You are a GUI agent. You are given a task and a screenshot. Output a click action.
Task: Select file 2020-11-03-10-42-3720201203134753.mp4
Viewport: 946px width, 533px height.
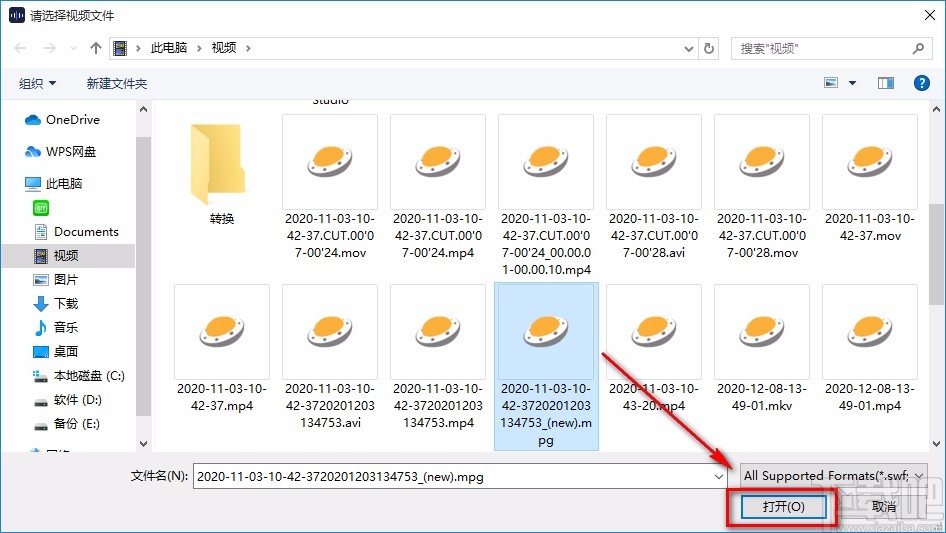coord(438,358)
